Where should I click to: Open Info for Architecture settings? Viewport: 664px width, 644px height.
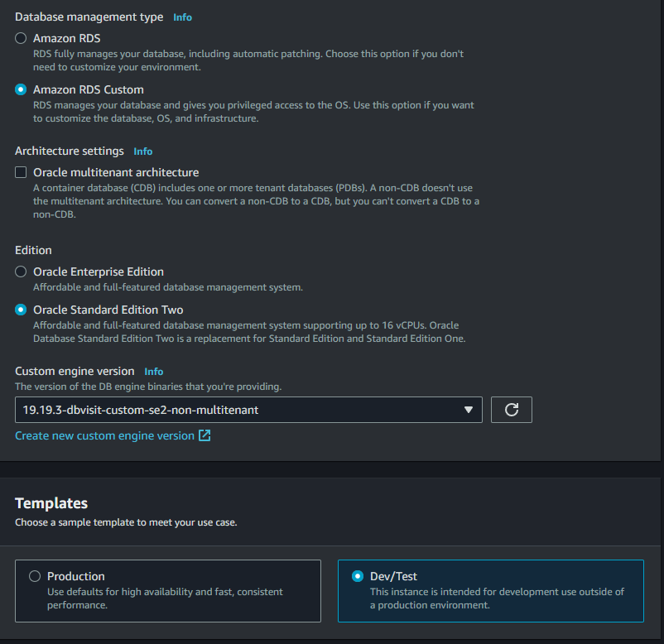coord(143,151)
